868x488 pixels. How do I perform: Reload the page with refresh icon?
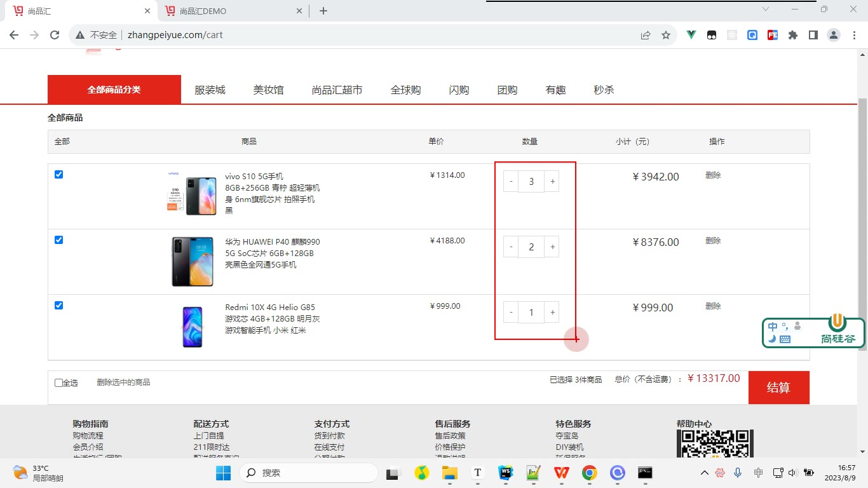55,35
